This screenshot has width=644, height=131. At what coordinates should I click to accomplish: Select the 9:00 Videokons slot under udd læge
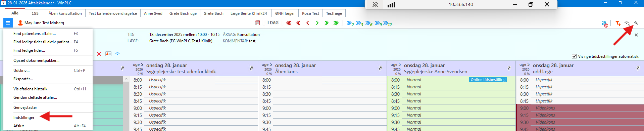click(580, 108)
